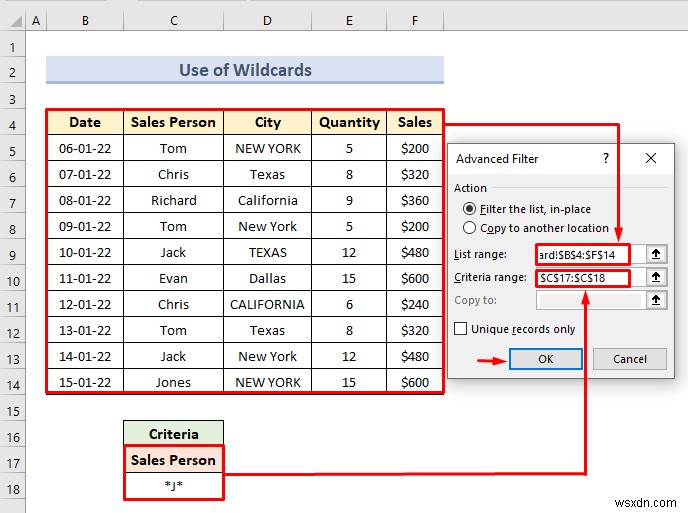Select column A header
Viewport: 688px width, 513px height.
[36, 21]
